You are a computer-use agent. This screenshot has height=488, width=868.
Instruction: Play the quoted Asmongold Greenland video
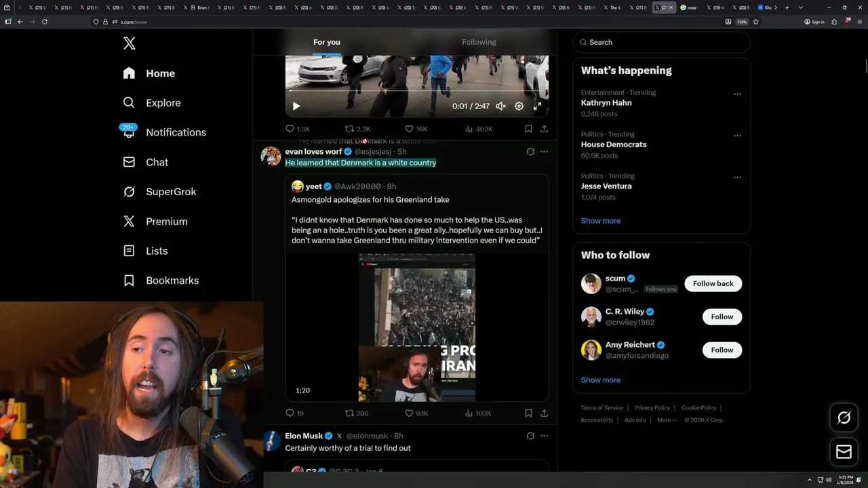pos(417,327)
